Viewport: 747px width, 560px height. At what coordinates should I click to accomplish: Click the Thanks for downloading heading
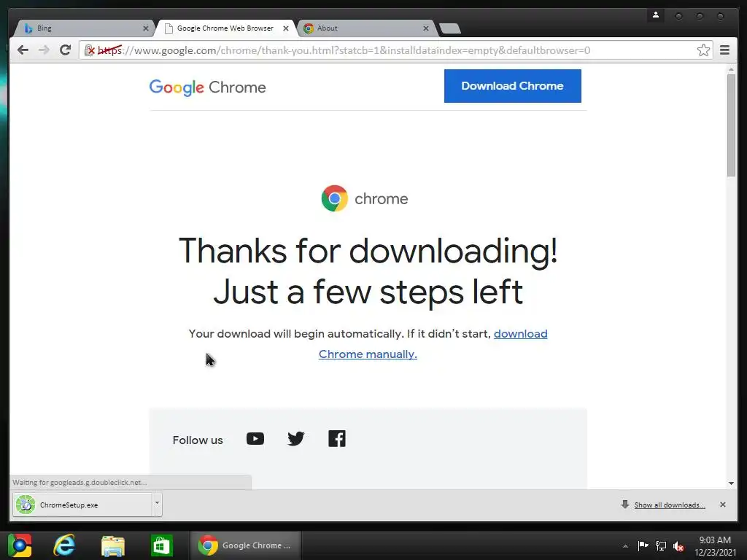[368, 271]
